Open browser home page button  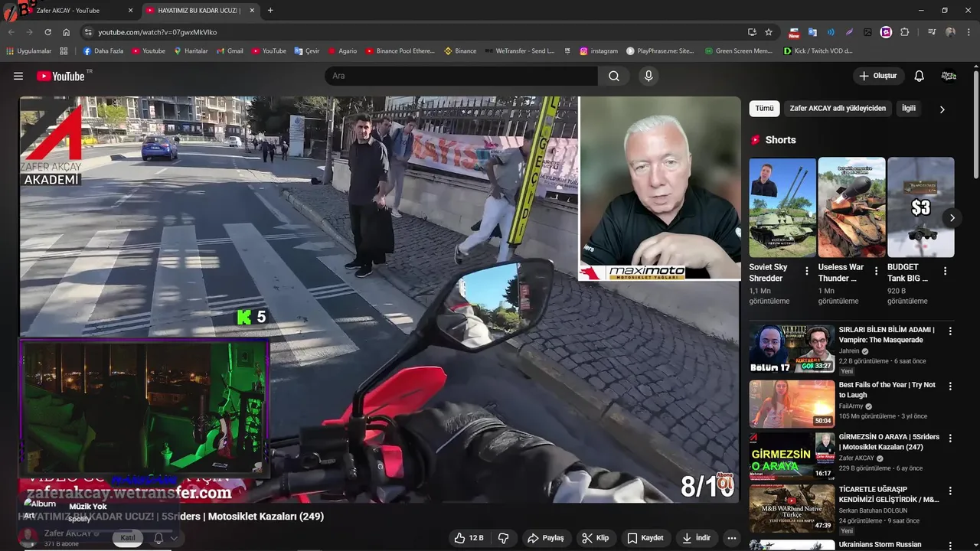[x=66, y=32]
